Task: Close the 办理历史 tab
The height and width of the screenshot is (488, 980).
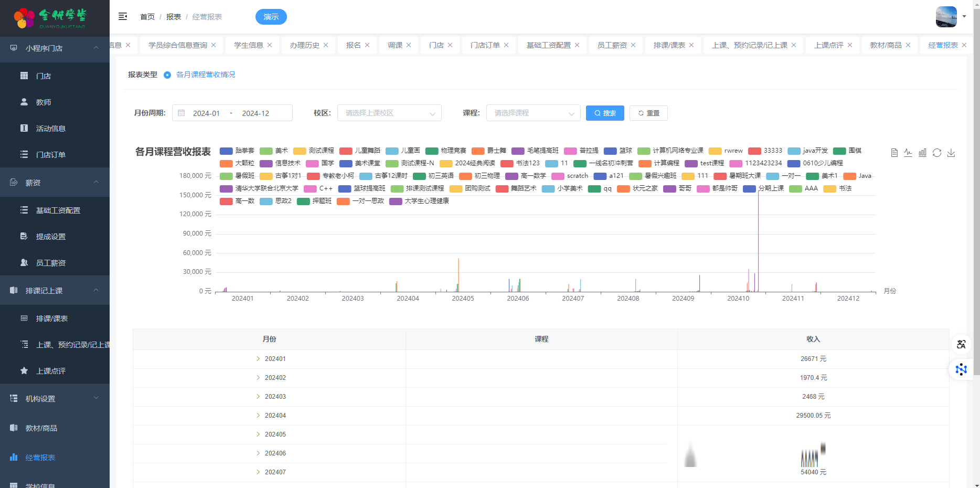Action: tap(326, 45)
